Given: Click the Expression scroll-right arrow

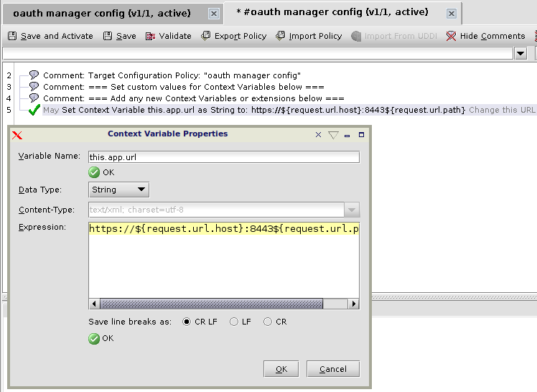Looking at the screenshot, I should point(354,304).
